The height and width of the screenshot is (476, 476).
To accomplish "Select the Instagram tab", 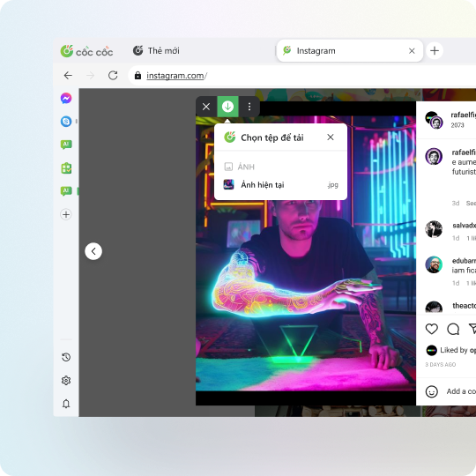I will click(x=350, y=51).
